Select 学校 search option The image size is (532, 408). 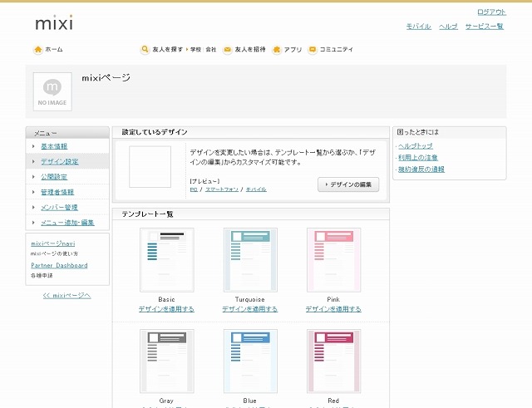(196, 50)
